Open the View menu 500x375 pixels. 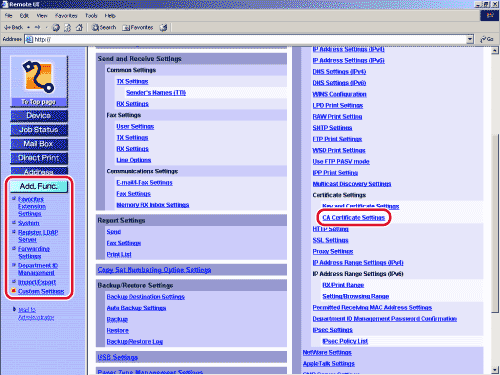[42, 16]
